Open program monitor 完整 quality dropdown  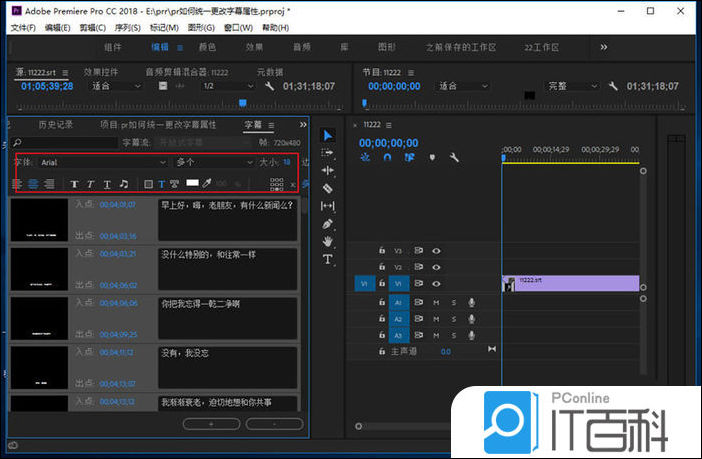pos(570,87)
